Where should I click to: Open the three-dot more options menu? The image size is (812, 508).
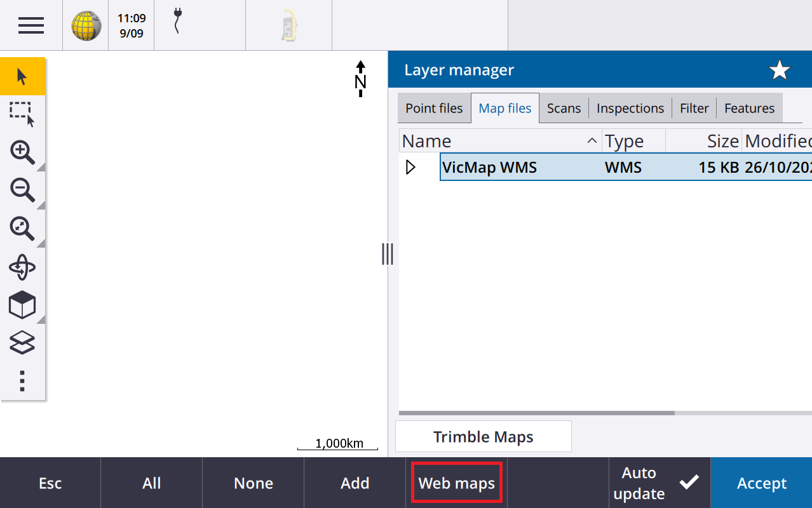pyautogui.click(x=22, y=380)
